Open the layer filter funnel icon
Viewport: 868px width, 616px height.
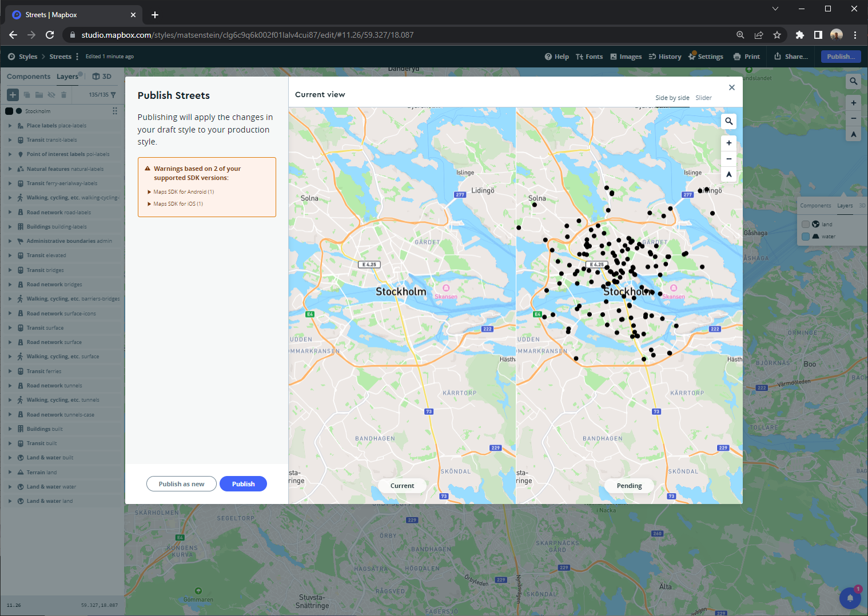tap(113, 95)
